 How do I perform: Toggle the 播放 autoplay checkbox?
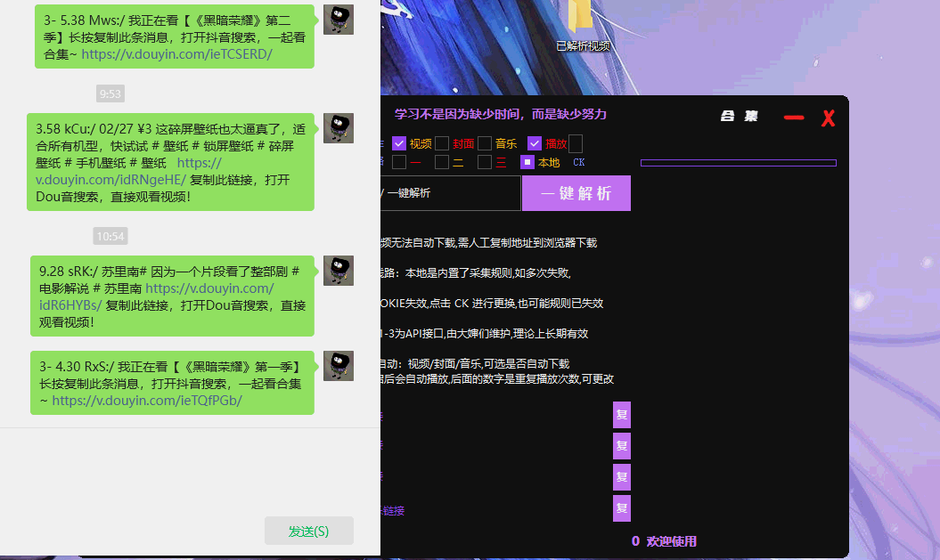click(534, 143)
